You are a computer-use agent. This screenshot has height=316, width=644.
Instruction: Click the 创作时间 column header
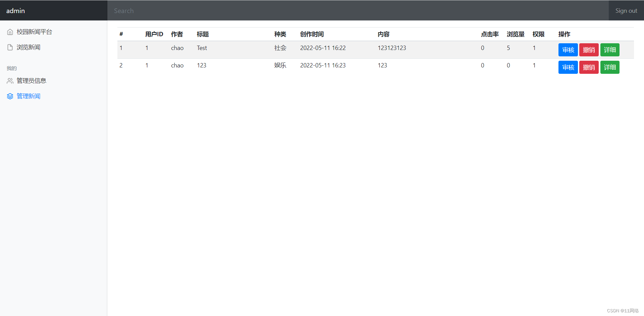312,34
